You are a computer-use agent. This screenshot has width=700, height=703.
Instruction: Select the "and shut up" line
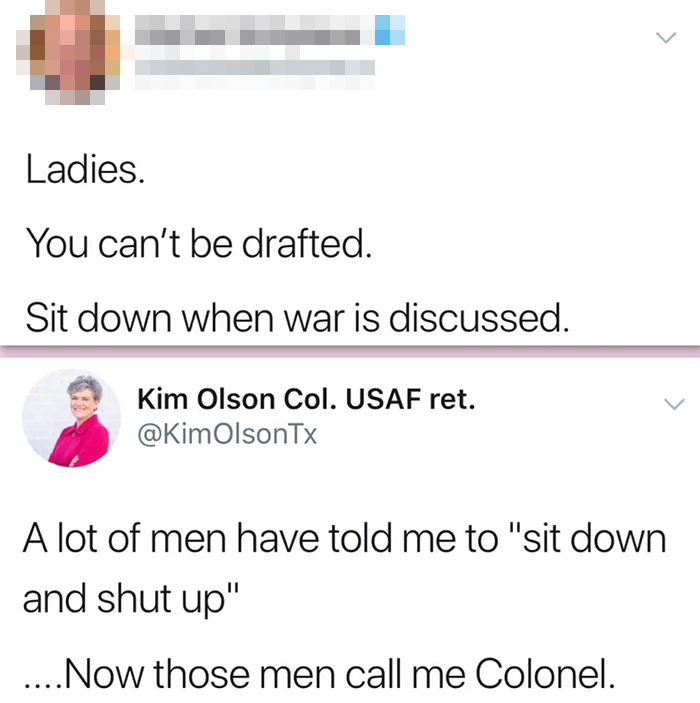click(130, 599)
